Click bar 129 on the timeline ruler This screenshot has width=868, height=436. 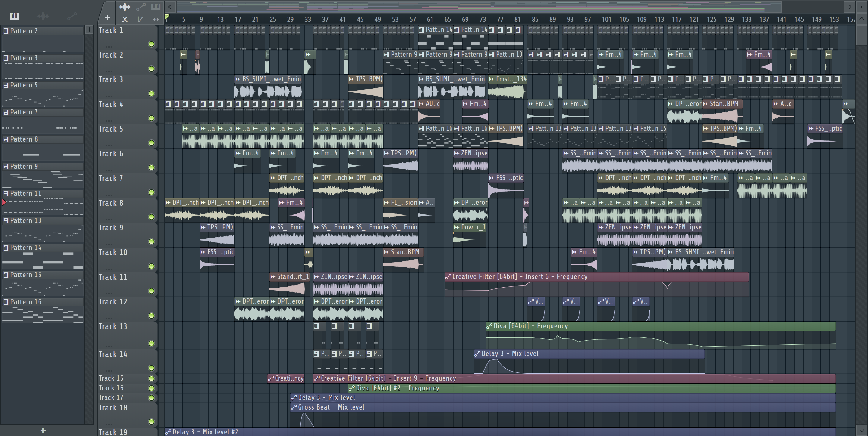(729, 20)
